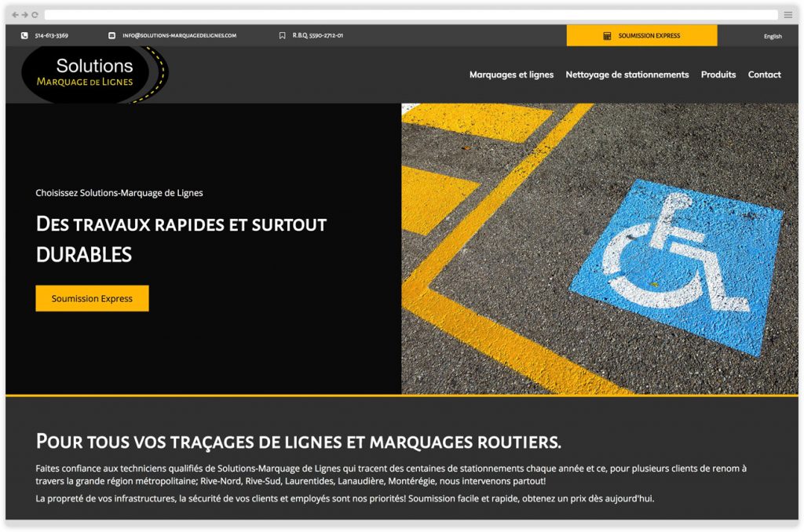Open the Contact page

[764, 75]
